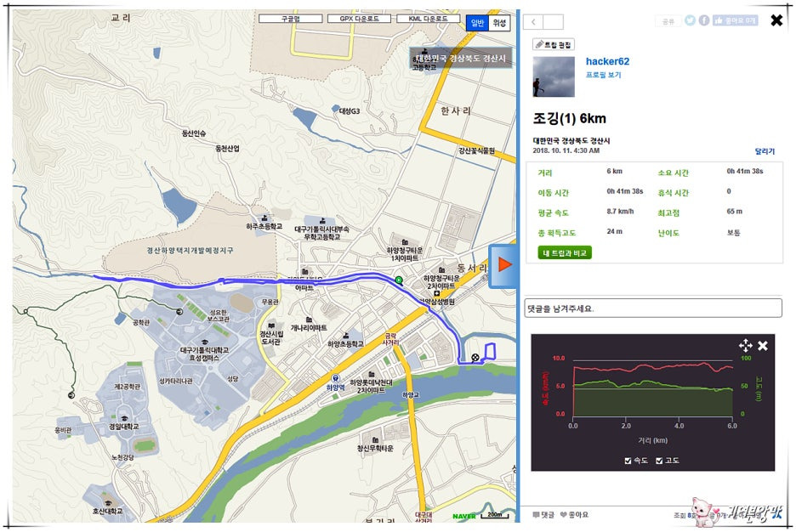Toggle the 속도 speed checkbox
This screenshot has height=532, width=796.
tap(628, 461)
